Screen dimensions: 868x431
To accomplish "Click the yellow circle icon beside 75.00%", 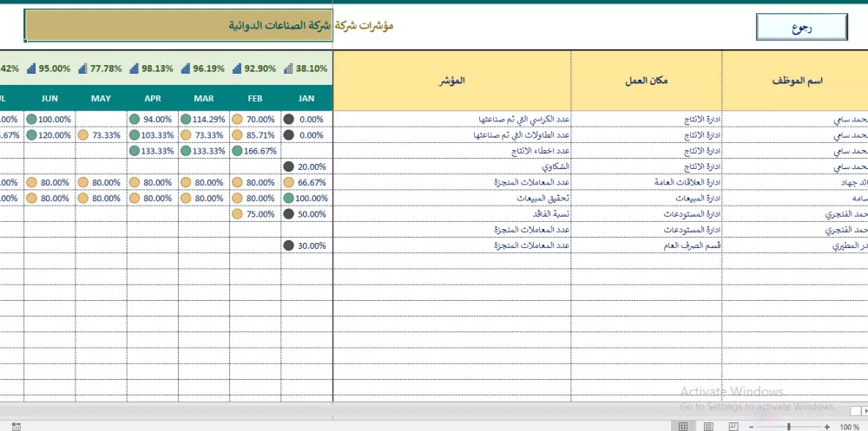I will click(237, 214).
